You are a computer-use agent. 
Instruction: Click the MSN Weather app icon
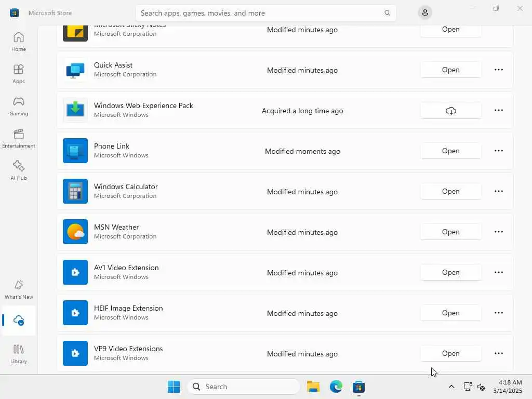[75, 232]
